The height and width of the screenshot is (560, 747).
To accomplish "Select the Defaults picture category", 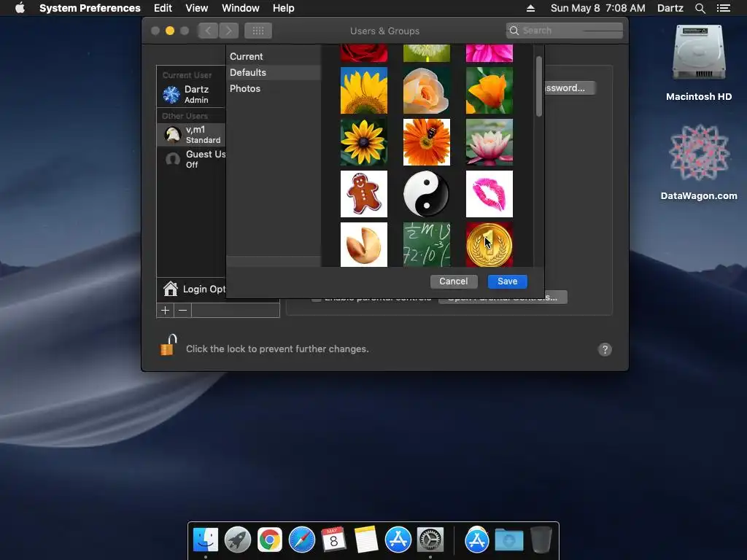I will click(274, 72).
